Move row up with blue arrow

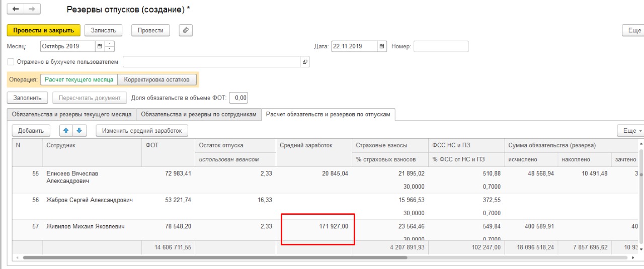point(66,131)
